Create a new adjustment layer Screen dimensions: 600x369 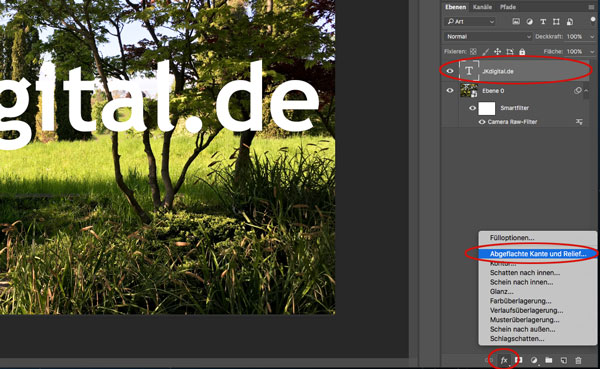[534, 360]
